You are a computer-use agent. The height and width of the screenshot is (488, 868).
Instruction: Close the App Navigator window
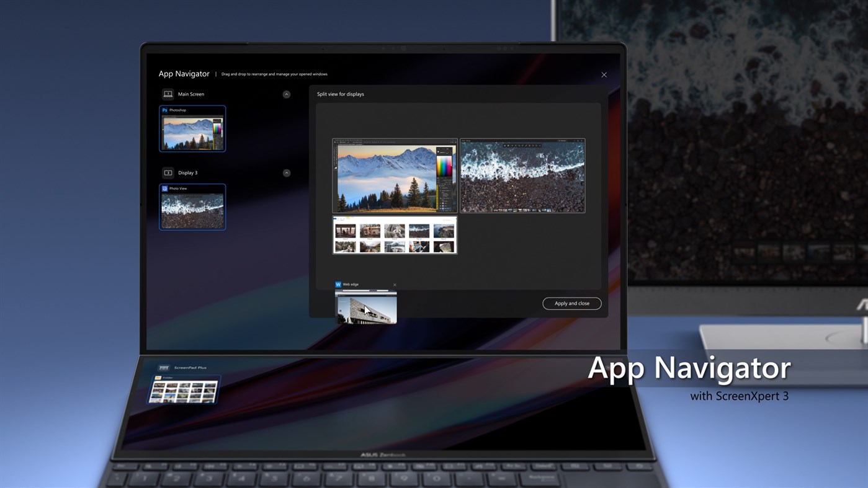[603, 74]
